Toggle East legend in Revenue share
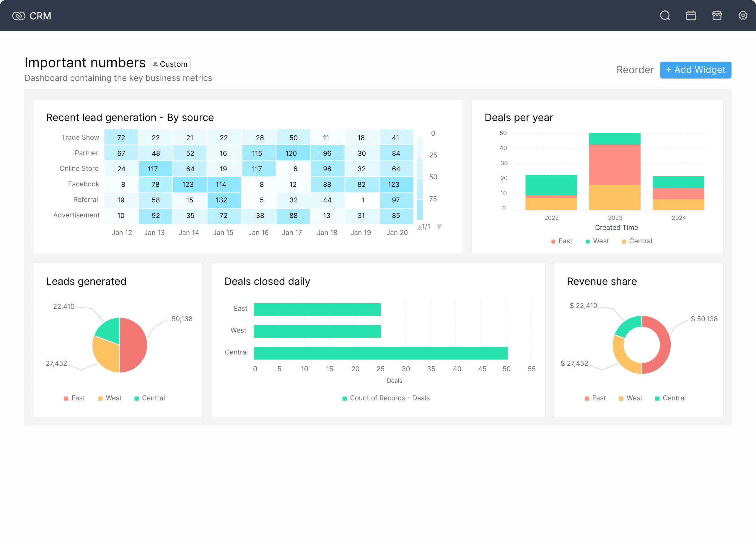This screenshot has width=756, height=547. pyautogui.click(x=595, y=398)
